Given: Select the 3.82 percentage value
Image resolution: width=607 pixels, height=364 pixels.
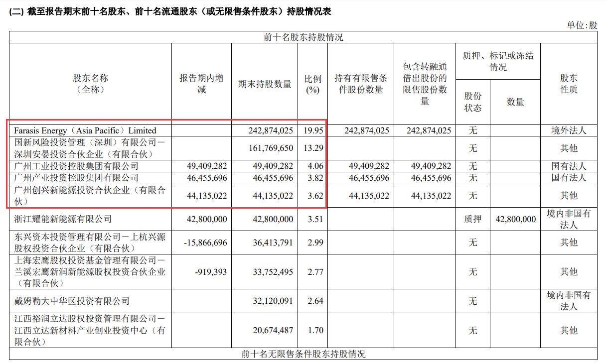Looking at the screenshot, I should point(315,178).
